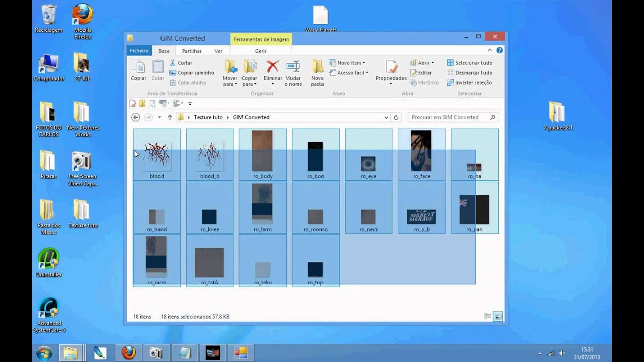Viewport: 644px width, 362px height.
Task: Switch to the Partilhar tab
Action: (x=192, y=51)
